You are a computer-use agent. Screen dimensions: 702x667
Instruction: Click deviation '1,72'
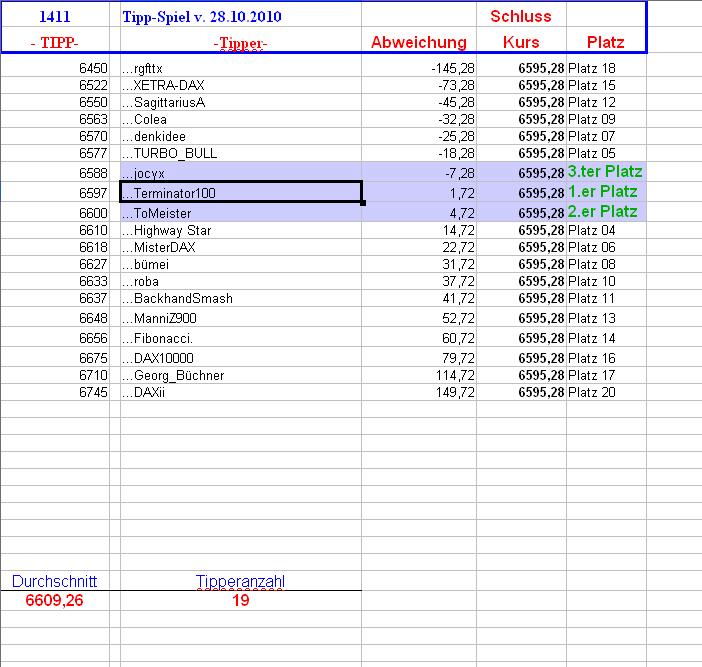tap(462, 193)
